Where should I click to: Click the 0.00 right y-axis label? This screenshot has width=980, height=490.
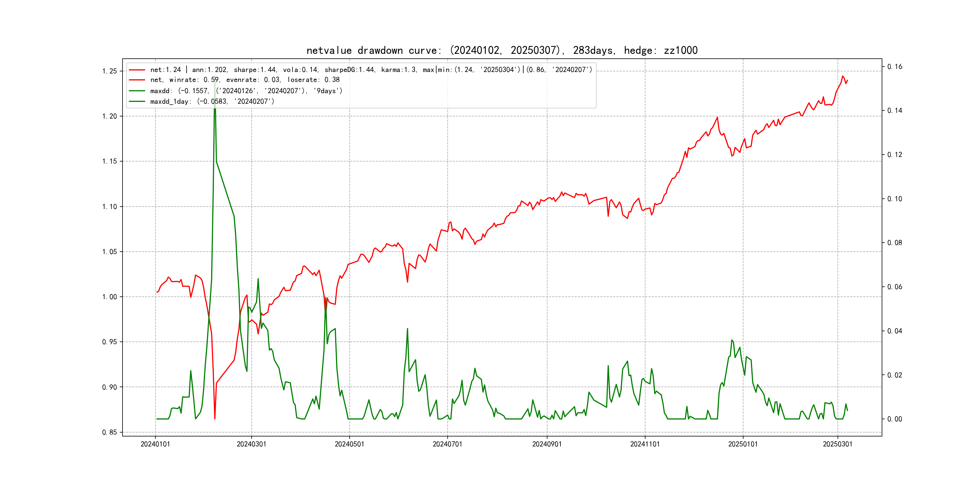[894, 419]
